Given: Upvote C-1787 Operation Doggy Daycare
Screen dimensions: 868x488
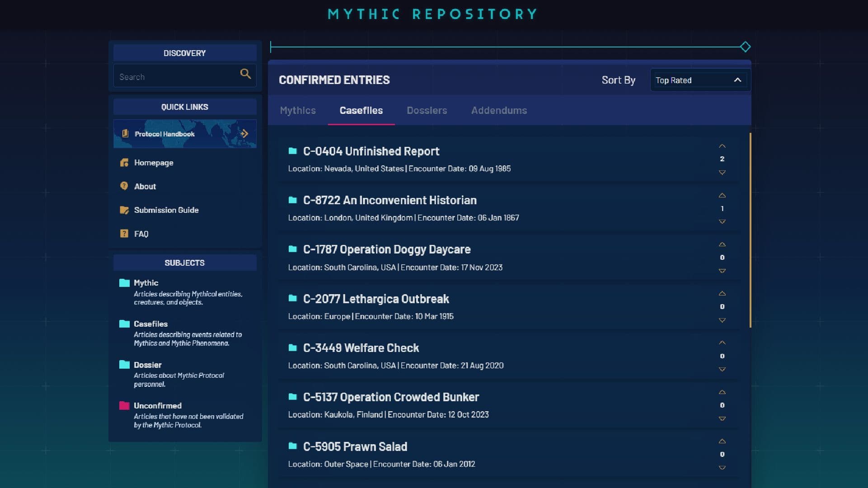Looking at the screenshot, I should click(x=722, y=244).
